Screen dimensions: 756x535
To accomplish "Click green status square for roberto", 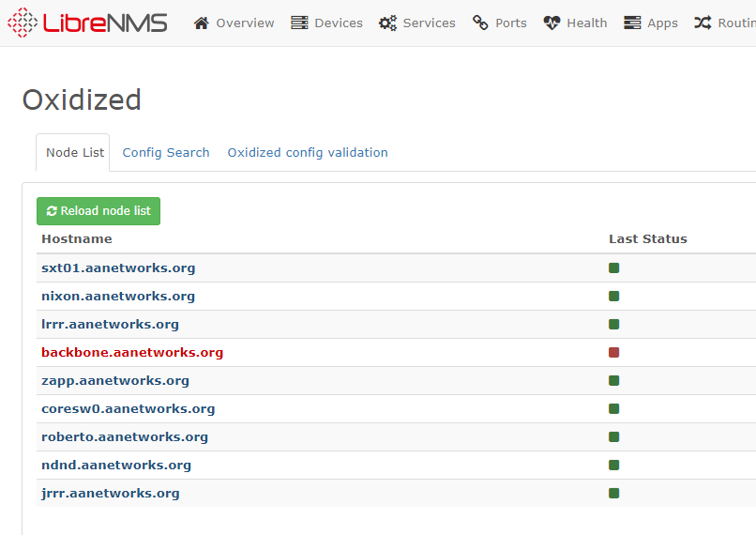I will click(x=613, y=436).
